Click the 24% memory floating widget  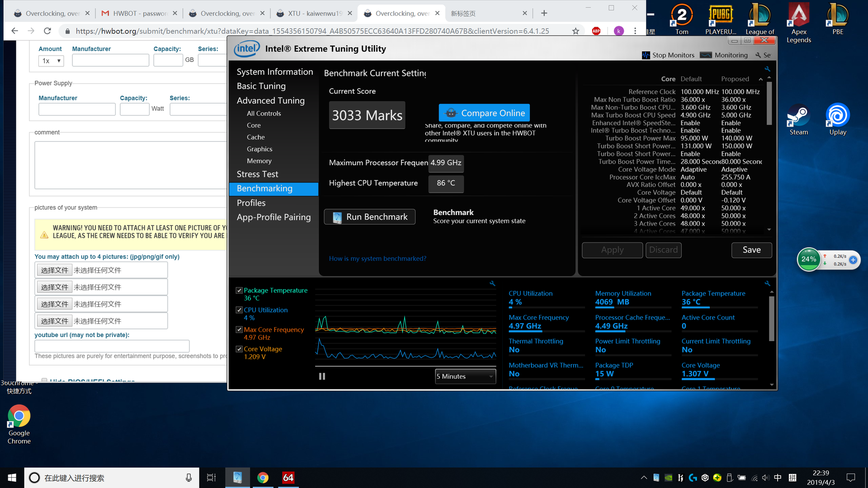(809, 259)
